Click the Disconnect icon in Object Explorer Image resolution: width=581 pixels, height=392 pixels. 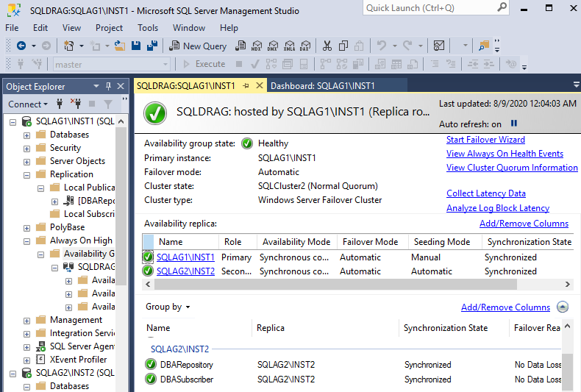[x=75, y=104]
